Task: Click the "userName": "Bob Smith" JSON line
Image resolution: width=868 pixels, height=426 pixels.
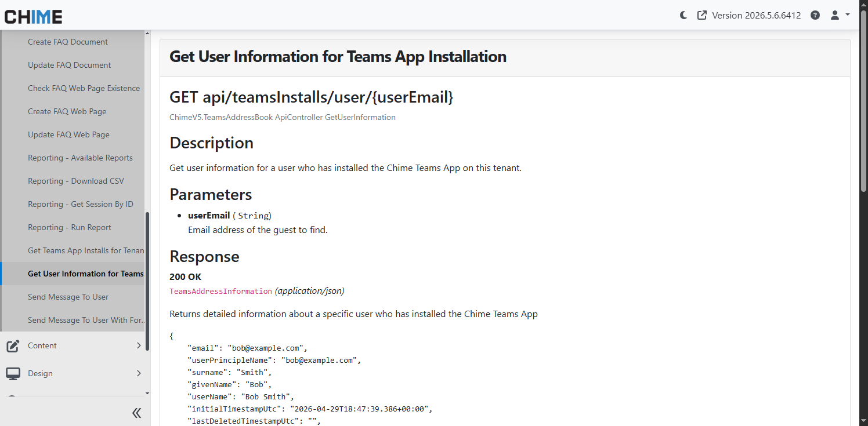Action: [x=241, y=397]
